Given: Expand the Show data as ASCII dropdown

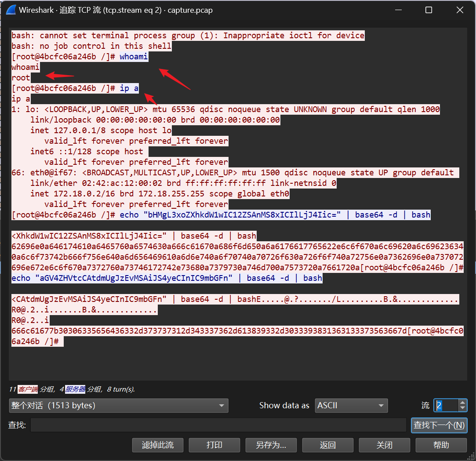Looking at the screenshot, I should point(351,405).
